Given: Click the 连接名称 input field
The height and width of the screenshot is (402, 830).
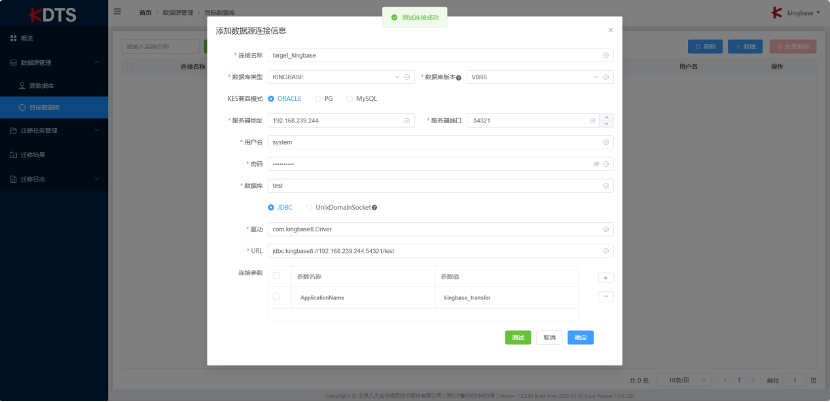Looking at the screenshot, I should point(441,55).
